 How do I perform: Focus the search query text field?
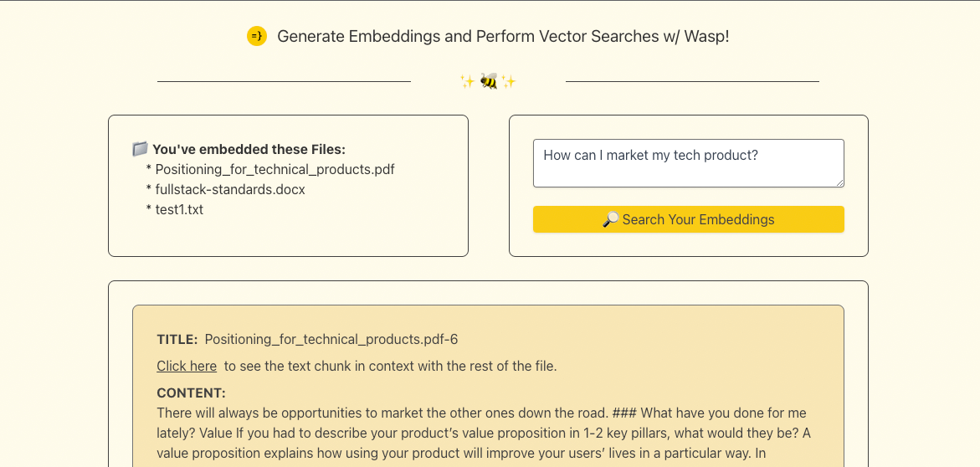click(x=686, y=162)
